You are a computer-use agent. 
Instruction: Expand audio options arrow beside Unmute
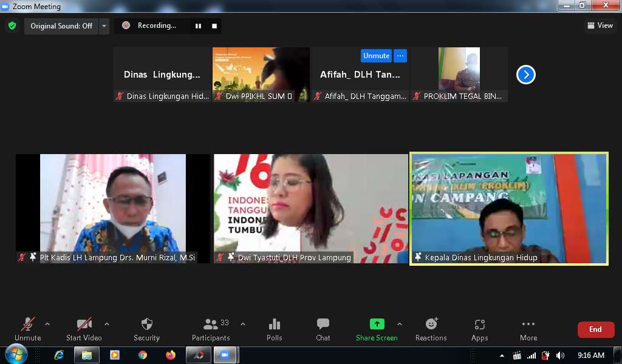point(47,324)
